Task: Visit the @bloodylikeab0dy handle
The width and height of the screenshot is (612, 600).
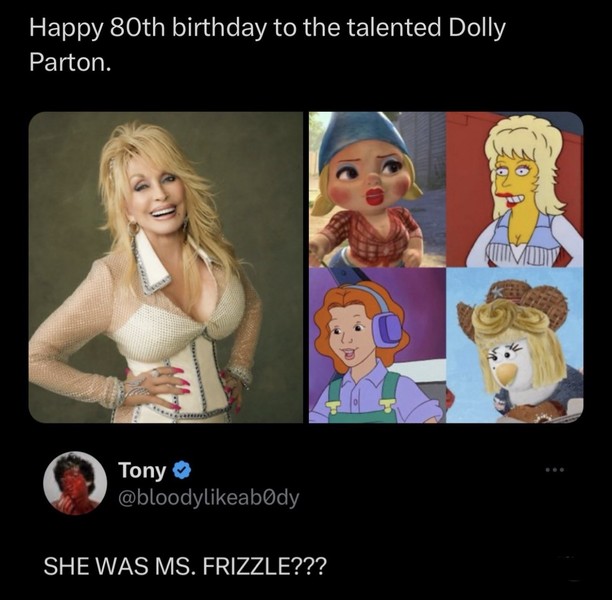Action: point(208,497)
